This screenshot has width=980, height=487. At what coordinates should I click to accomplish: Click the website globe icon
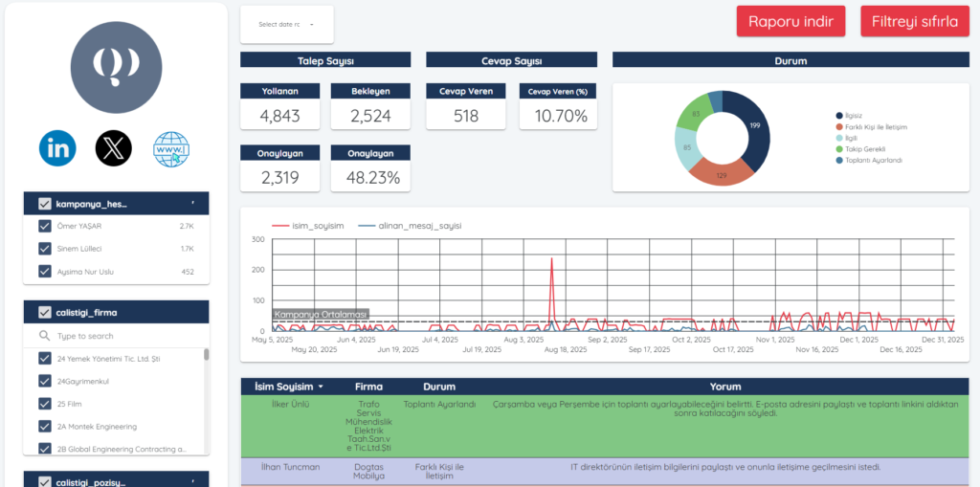click(x=171, y=148)
